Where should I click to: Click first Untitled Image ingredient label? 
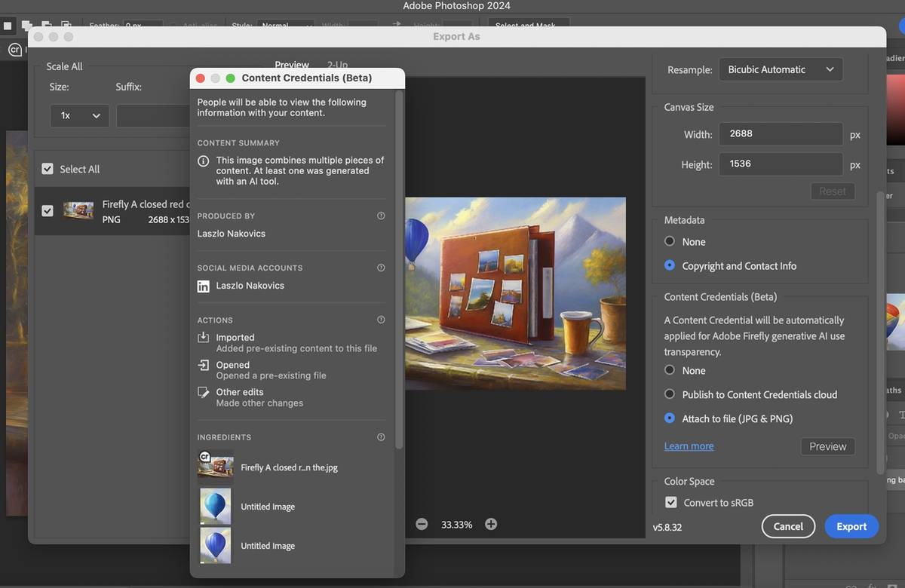[268, 507]
